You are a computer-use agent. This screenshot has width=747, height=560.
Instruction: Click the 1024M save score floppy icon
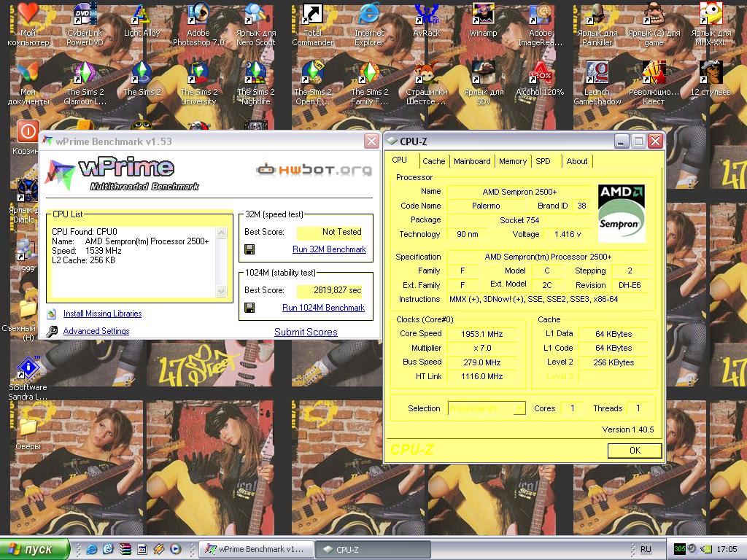[x=249, y=308]
